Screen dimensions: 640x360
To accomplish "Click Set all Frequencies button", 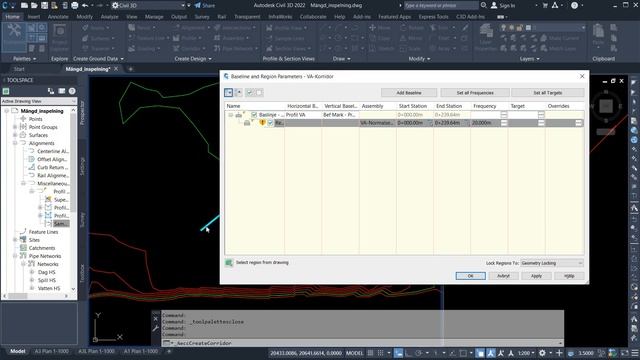I will (475, 93).
